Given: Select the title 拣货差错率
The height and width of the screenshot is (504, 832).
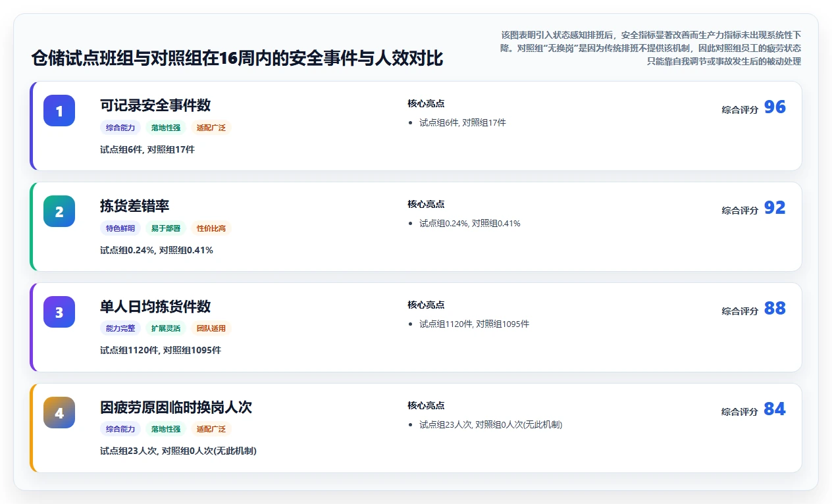Looking at the screenshot, I should tap(135, 206).
